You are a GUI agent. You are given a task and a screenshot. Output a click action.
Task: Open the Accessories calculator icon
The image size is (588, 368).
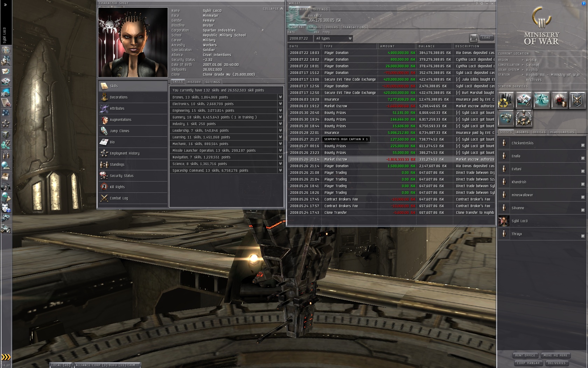[6, 197]
